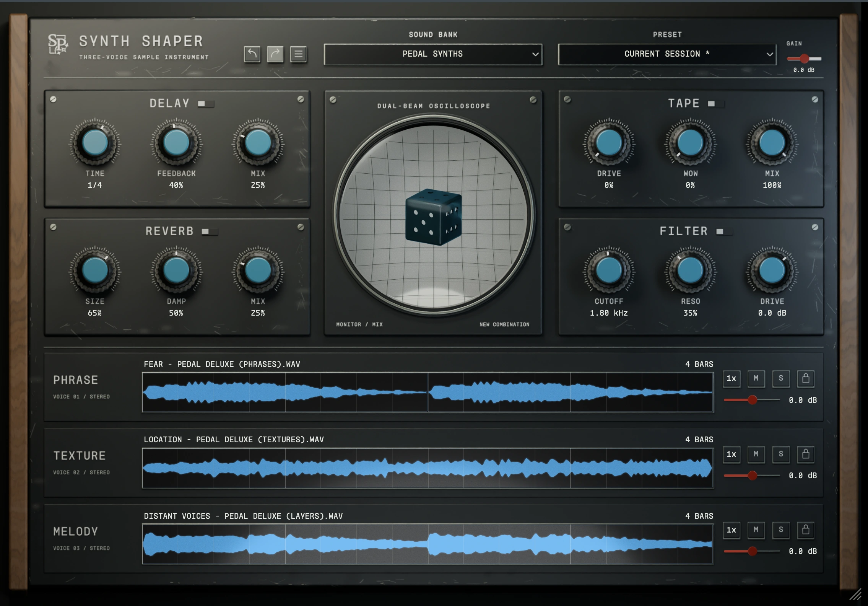Mute the Phrase voice
The width and height of the screenshot is (868, 606).
(756, 378)
